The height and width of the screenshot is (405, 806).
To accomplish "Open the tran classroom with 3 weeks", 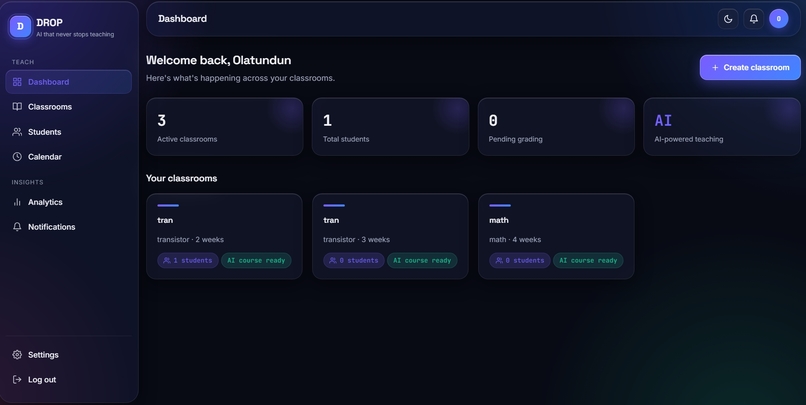I will (x=391, y=236).
